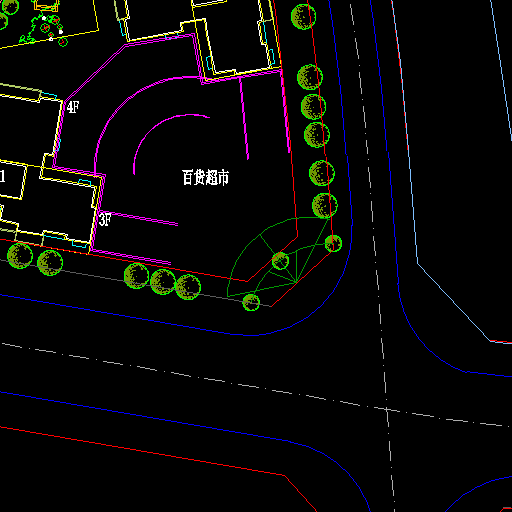Screen dimensions: 512x512
Task: Select the 百货超市 text label
Action: 205,177
